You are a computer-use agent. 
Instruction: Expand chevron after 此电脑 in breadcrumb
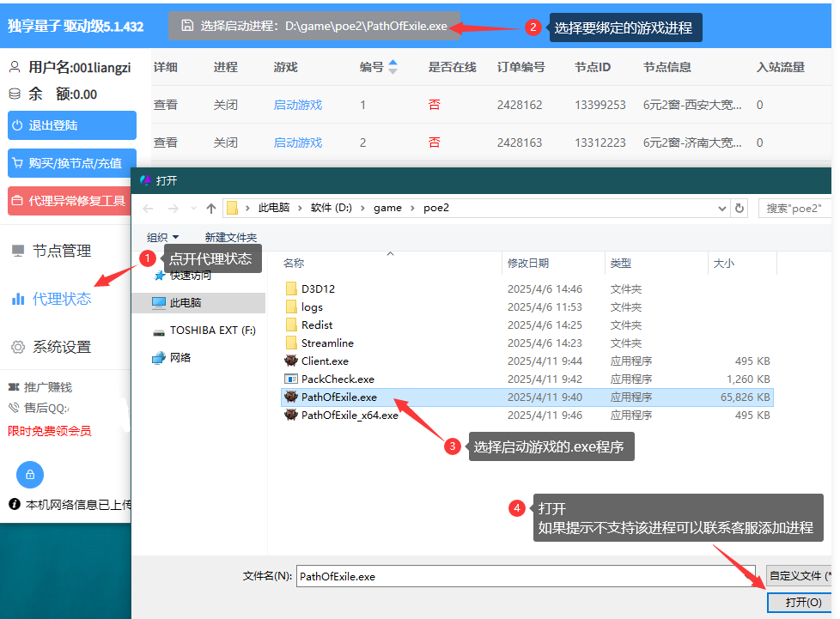pyautogui.click(x=300, y=208)
